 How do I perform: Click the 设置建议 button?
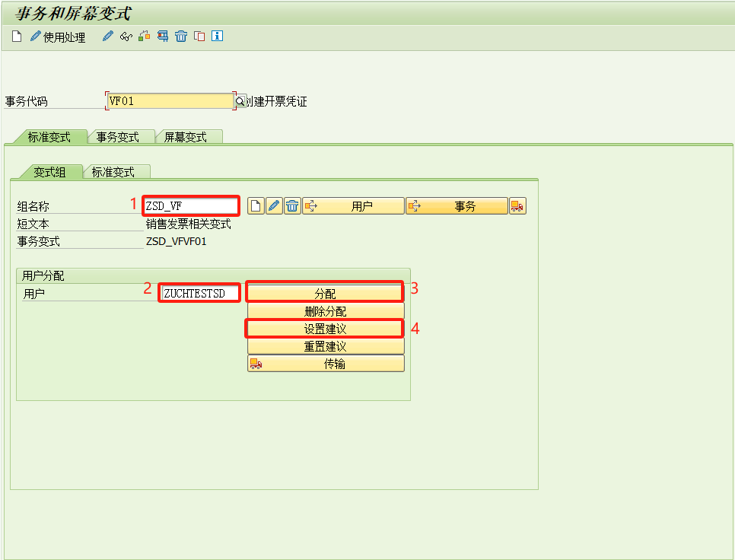[x=326, y=329]
